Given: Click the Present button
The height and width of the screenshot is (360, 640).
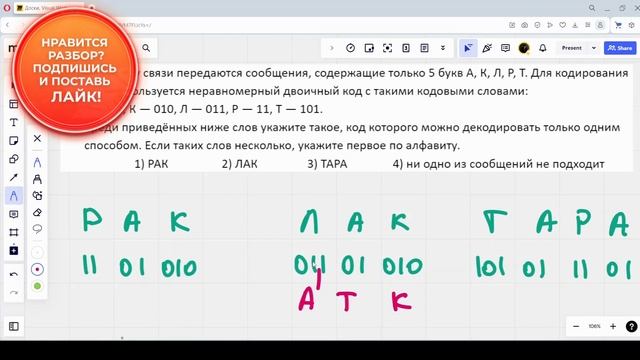Looking at the screenshot, I should (x=571, y=48).
